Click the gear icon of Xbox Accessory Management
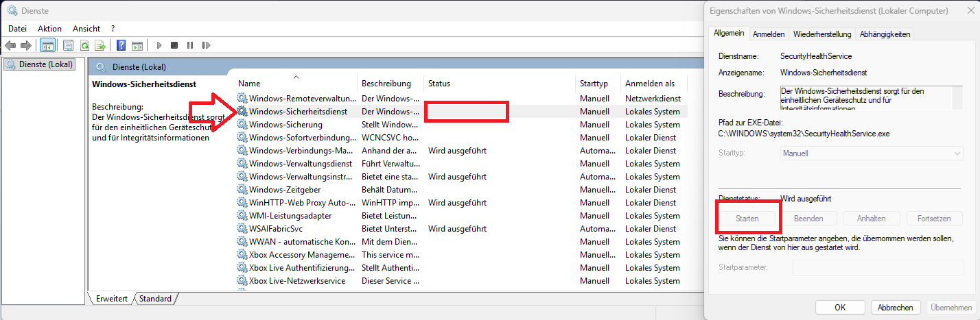980x320 pixels. [x=242, y=255]
